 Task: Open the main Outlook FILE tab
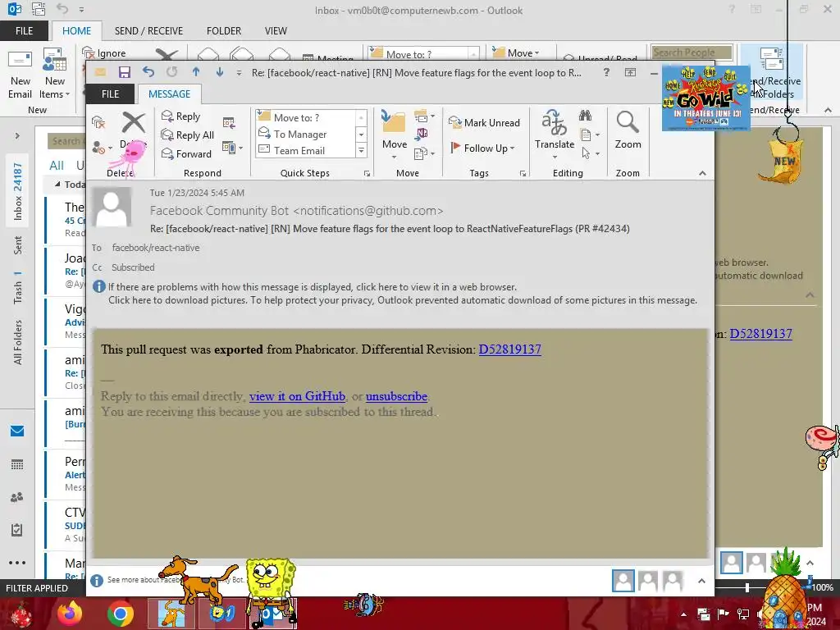(24, 31)
